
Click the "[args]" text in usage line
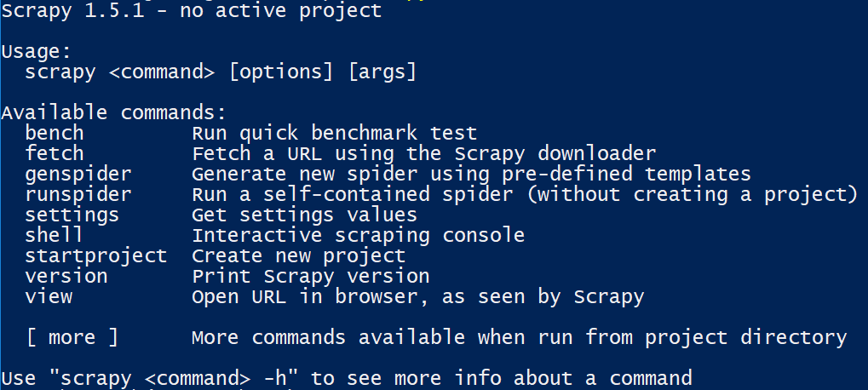382,72
